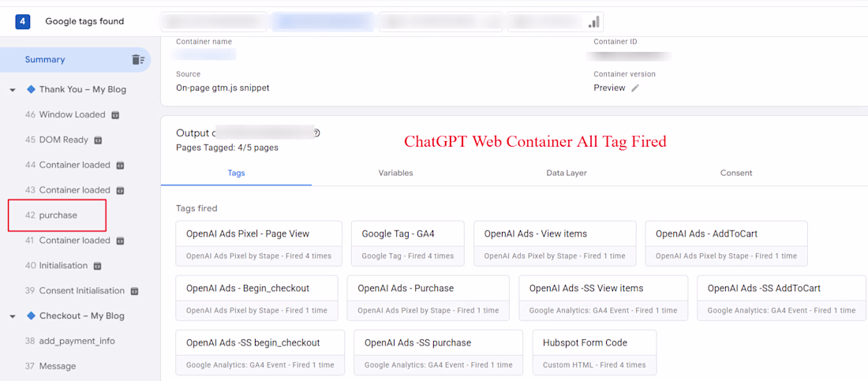
Task: Collapse the Checkout – My Blog group arrow
Action: pos(13,317)
